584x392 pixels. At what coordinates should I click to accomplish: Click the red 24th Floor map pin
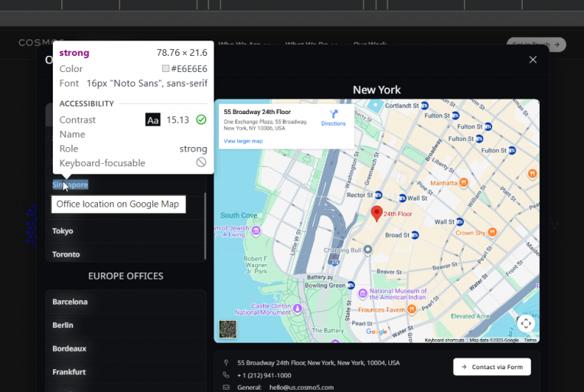tap(377, 214)
